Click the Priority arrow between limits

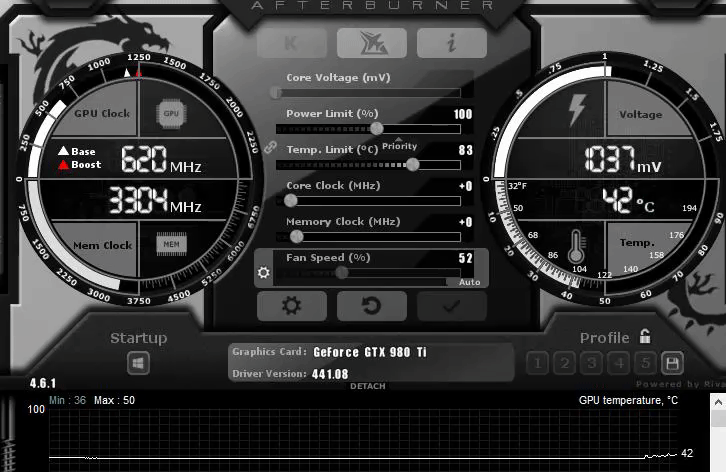[399, 139]
